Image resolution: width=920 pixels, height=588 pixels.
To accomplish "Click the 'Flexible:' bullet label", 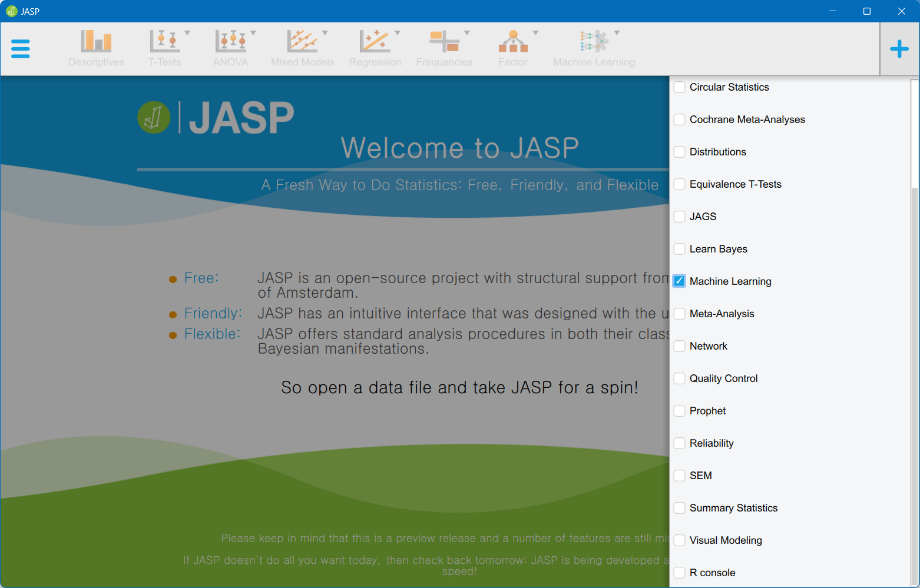I will coord(212,334).
